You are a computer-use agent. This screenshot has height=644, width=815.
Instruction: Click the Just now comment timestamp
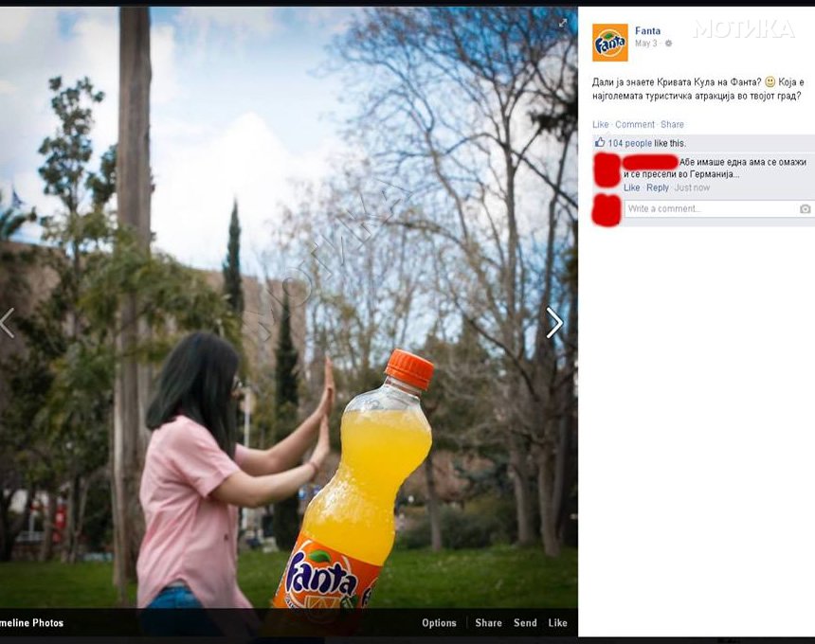point(692,188)
